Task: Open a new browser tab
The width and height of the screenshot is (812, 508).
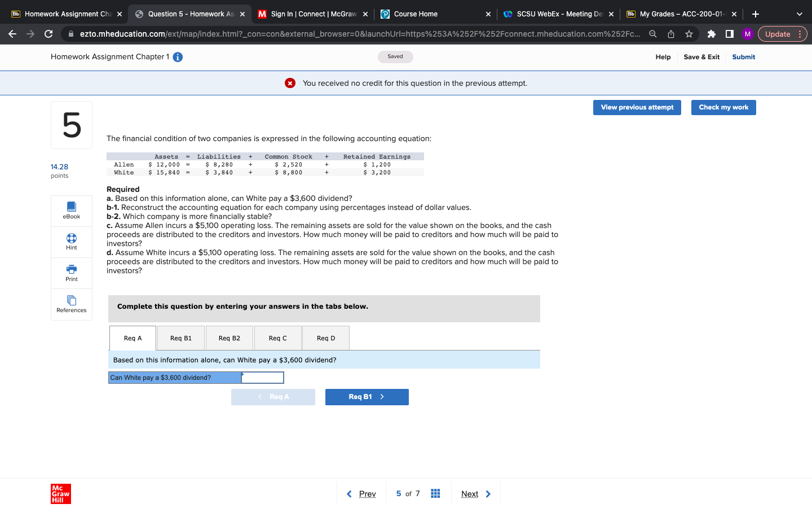Action: [x=756, y=14]
